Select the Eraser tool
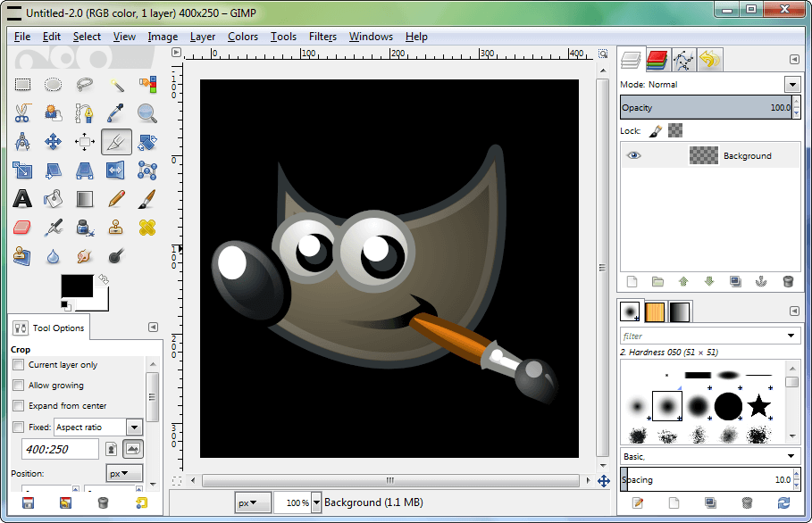Screen dimensions: 812x523 [x=22, y=228]
